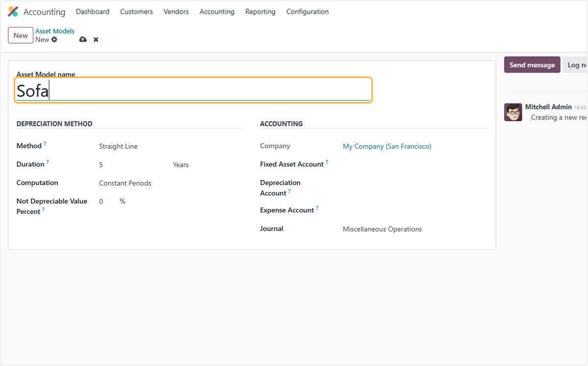Open the Accounting menu in the navbar
Image resolution: width=588 pixels, height=366 pixels.
coord(217,12)
